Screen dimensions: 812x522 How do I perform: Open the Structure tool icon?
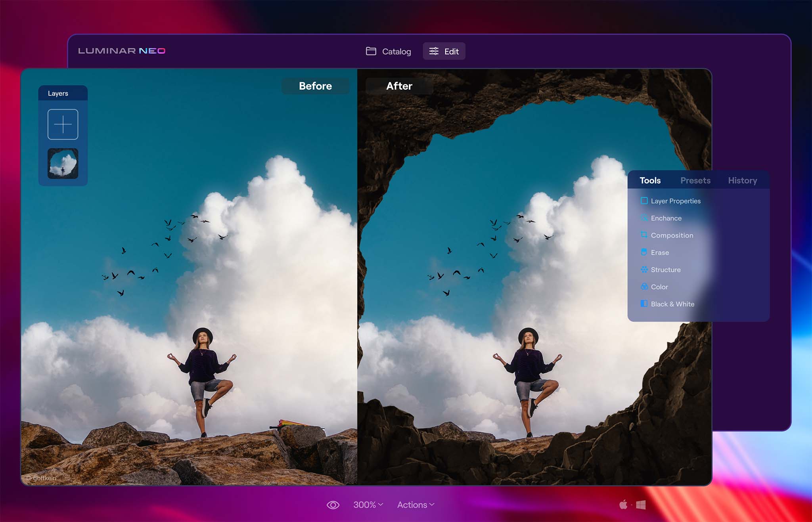point(644,270)
